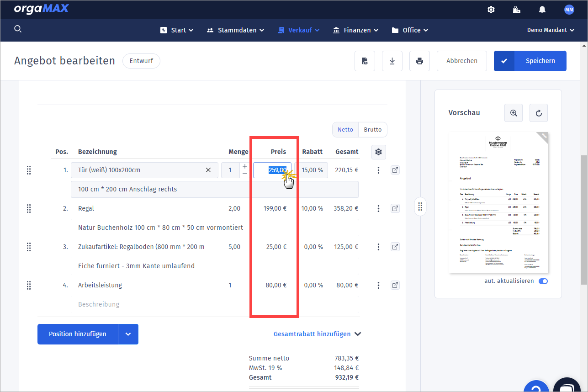
Task: Open settings gear in top bar
Action: [491, 10]
